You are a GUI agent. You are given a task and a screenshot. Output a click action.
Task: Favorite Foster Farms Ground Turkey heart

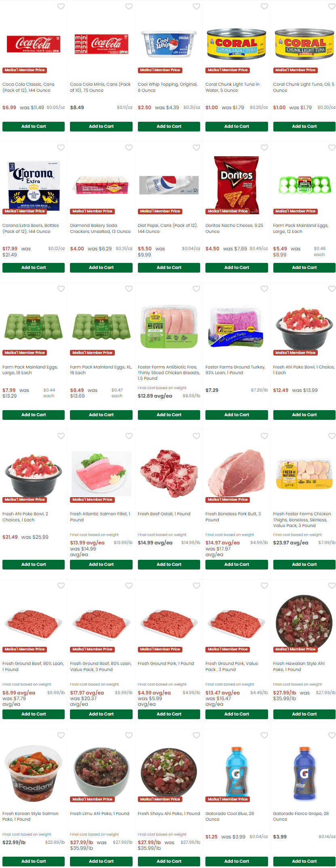pos(264,289)
